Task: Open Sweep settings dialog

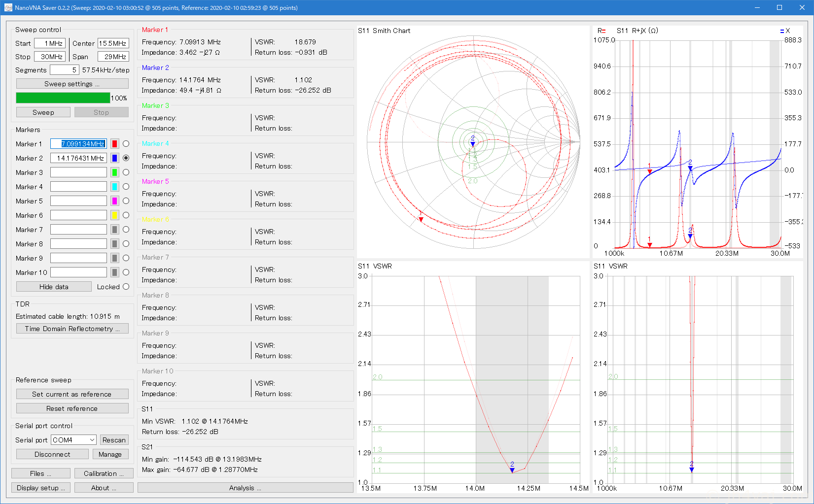Action: click(x=72, y=84)
